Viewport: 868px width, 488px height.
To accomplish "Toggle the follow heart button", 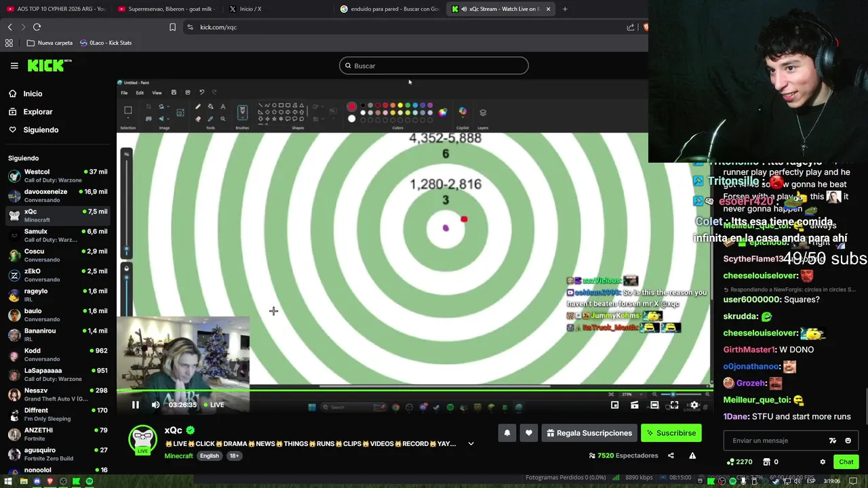I will (x=529, y=433).
